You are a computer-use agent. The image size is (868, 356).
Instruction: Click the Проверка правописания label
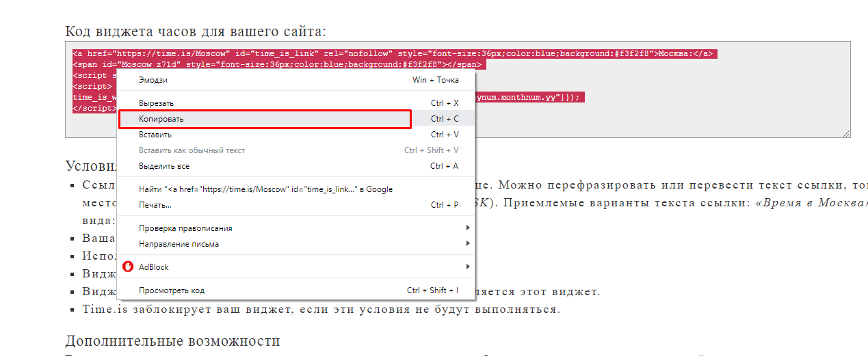[x=185, y=228]
